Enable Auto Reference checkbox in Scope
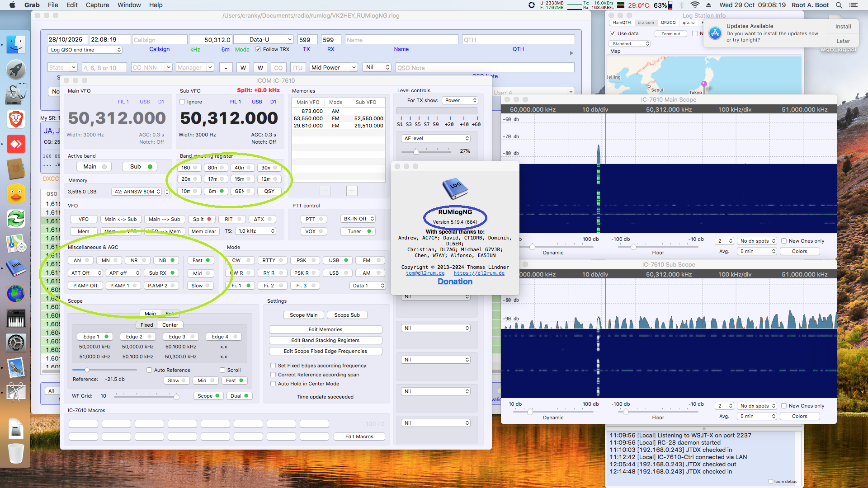868x488 pixels. [149, 370]
